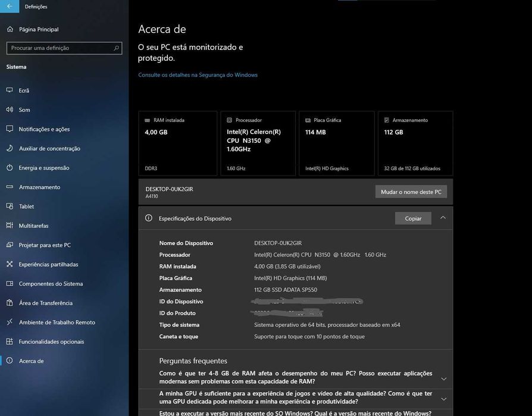Click the RAM instalada card icon
Image resolution: width=532 pixels, height=416 pixels.
147,120
